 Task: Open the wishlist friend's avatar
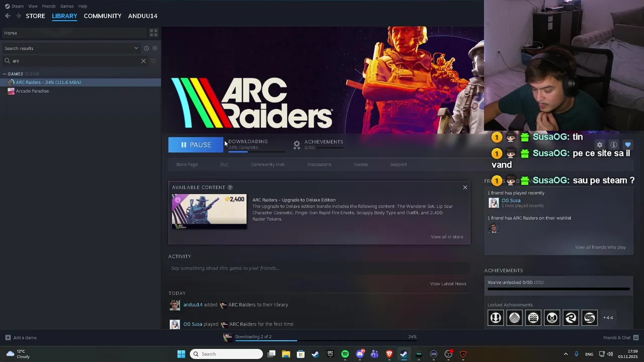tap(494, 228)
